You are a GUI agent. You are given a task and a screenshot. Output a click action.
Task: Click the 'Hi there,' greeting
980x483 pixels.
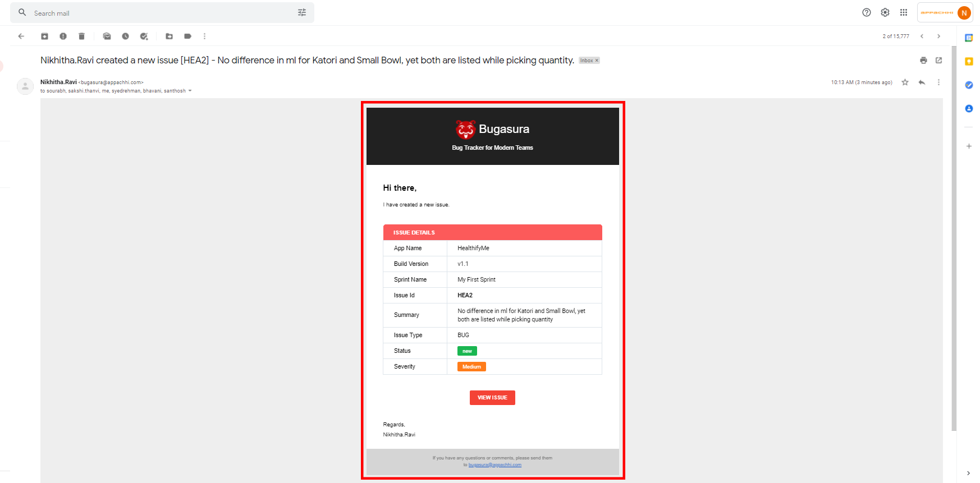[x=400, y=188]
